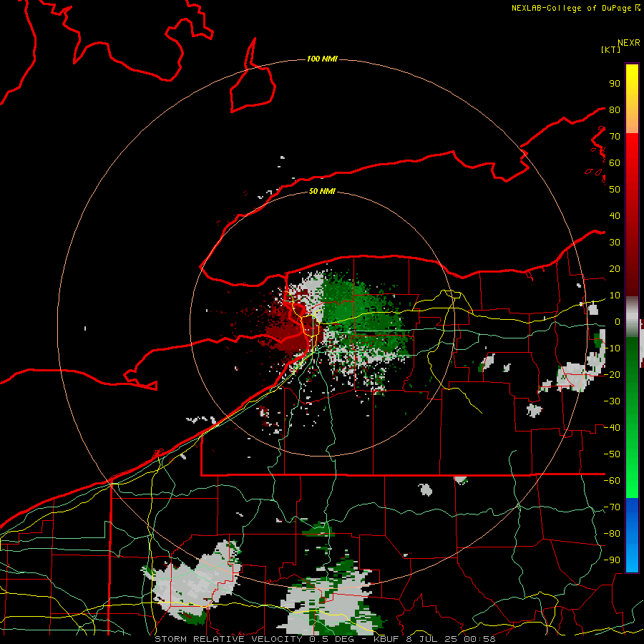This screenshot has height=644, width=644.
Task: Click the KBUF station identifier in the caption
Action: coord(386,639)
